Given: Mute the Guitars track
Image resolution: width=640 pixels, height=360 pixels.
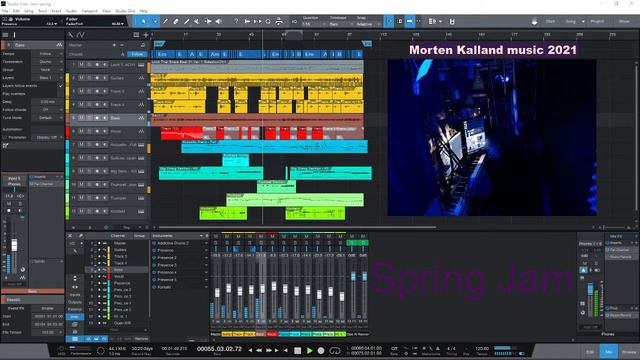Looking at the screenshot, I should click(x=82, y=78).
